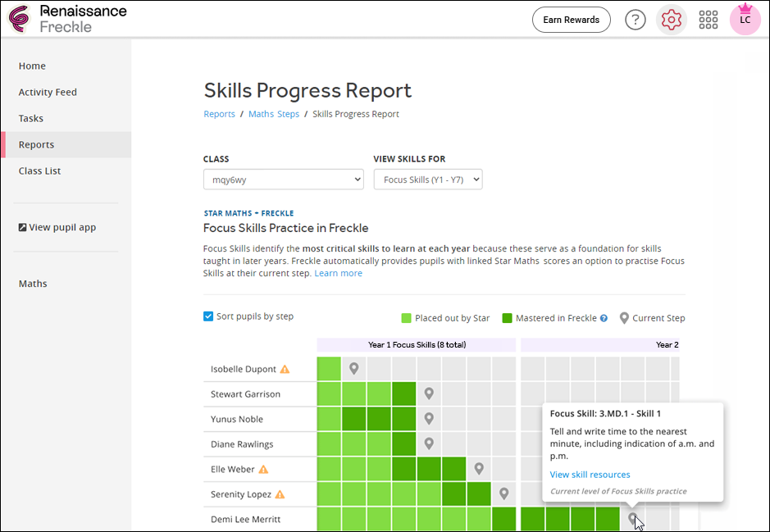Click the Earn Rewards button
This screenshot has width=770, height=532.
(x=572, y=20)
